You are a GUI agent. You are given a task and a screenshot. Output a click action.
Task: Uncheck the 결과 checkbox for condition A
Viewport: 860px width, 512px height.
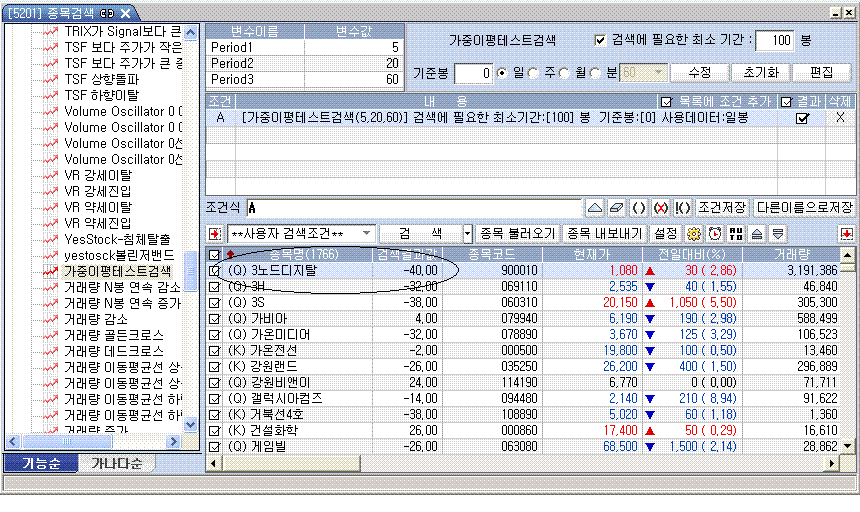coord(801,118)
